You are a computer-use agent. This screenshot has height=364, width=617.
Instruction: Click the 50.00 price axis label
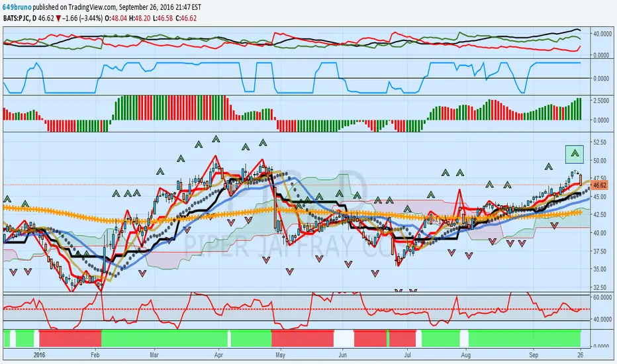point(600,161)
